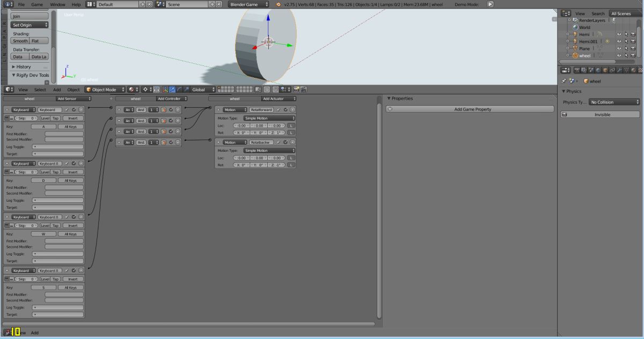Open the Search menu in outliner
Image resolution: width=644 pixels, height=339 pixels.
tap(598, 13)
